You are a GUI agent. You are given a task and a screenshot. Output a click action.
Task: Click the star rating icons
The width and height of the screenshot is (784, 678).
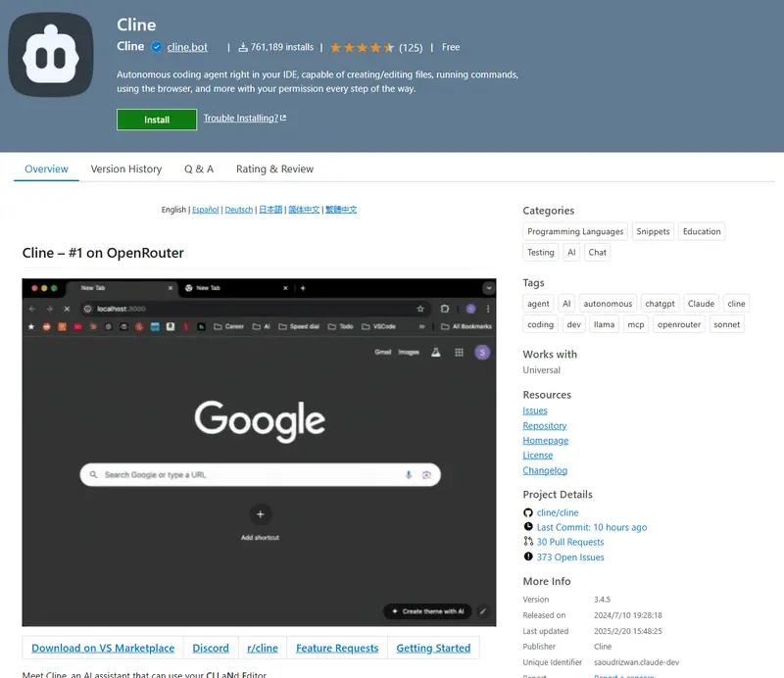[x=362, y=47]
